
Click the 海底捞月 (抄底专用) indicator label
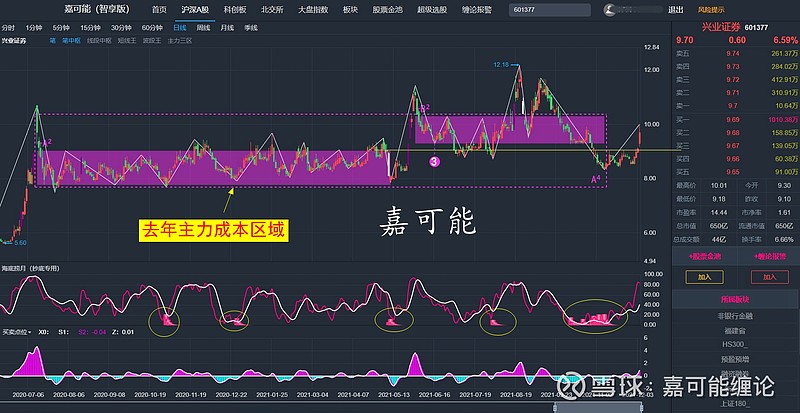point(30,268)
